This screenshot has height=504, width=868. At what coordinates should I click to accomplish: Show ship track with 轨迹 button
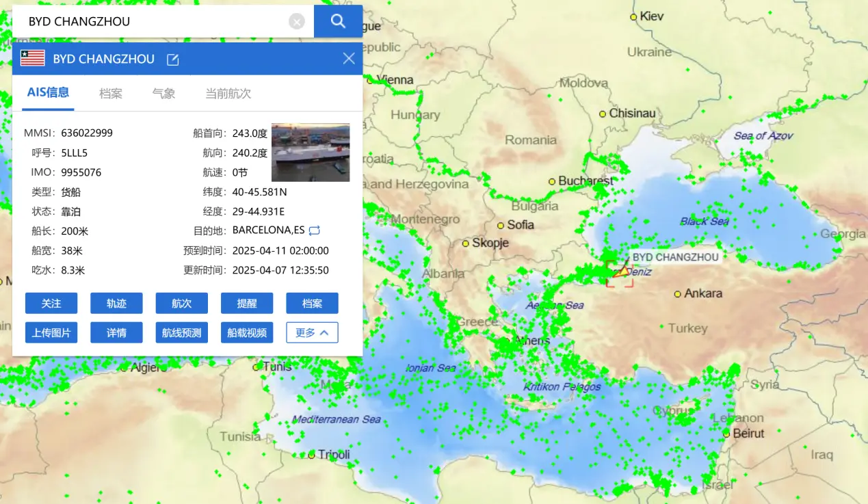click(x=116, y=303)
